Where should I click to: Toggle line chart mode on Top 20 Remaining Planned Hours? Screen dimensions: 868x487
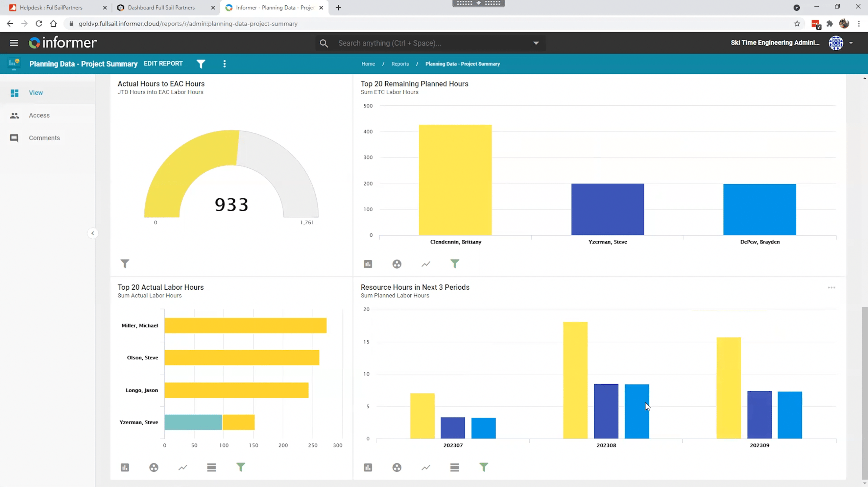click(426, 264)
